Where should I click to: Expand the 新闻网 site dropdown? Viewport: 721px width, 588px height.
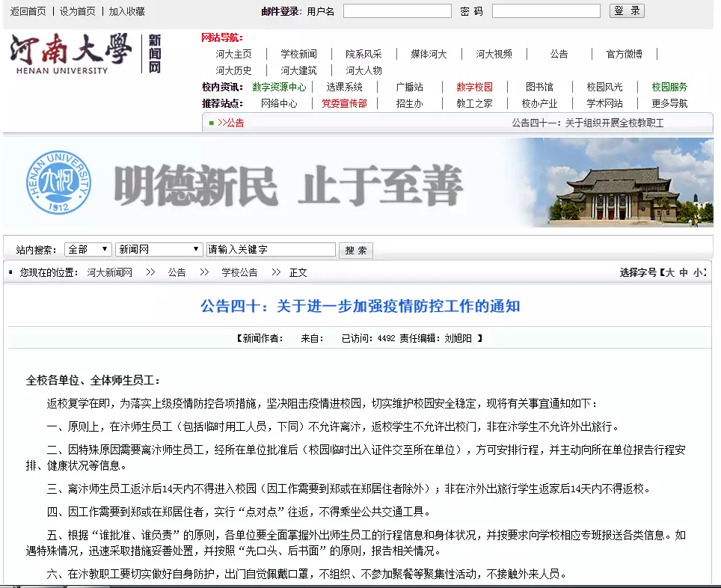coord(159,250)
